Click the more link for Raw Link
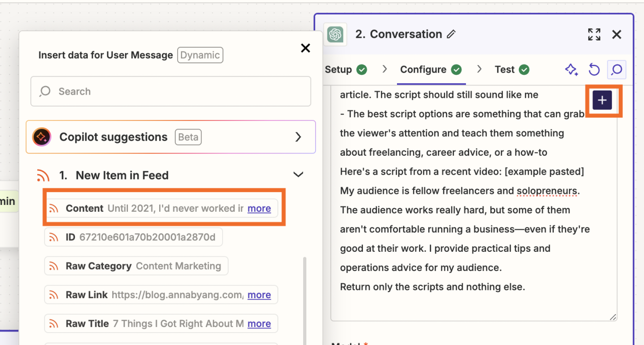Image resolution: width=644 pixels, height=345 pixels. 259,295
